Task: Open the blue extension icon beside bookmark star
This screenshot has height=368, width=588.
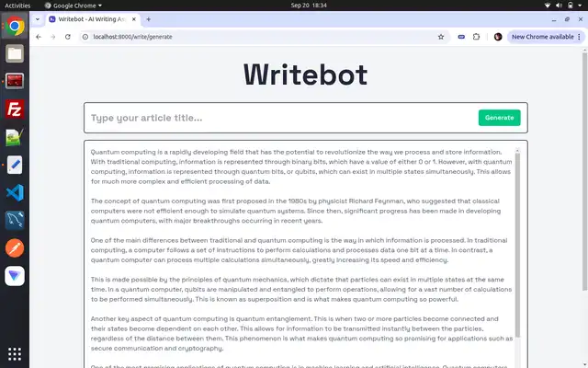Action: [461, 37]
